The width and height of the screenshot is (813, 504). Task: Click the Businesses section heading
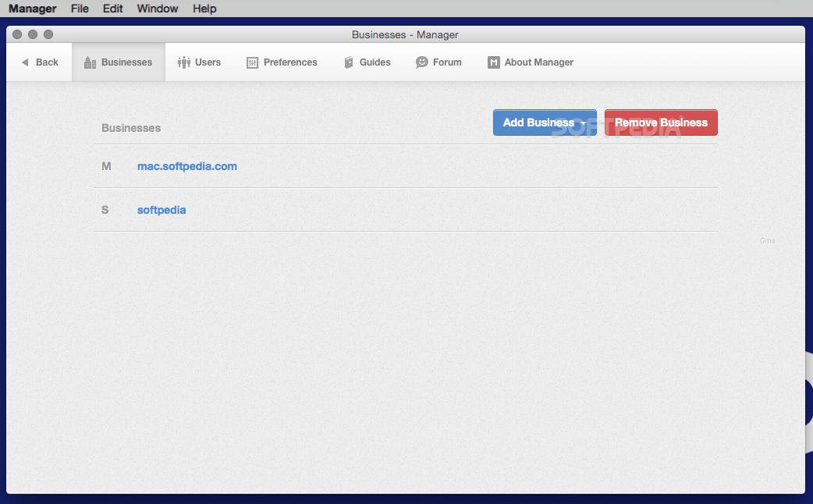131,128
